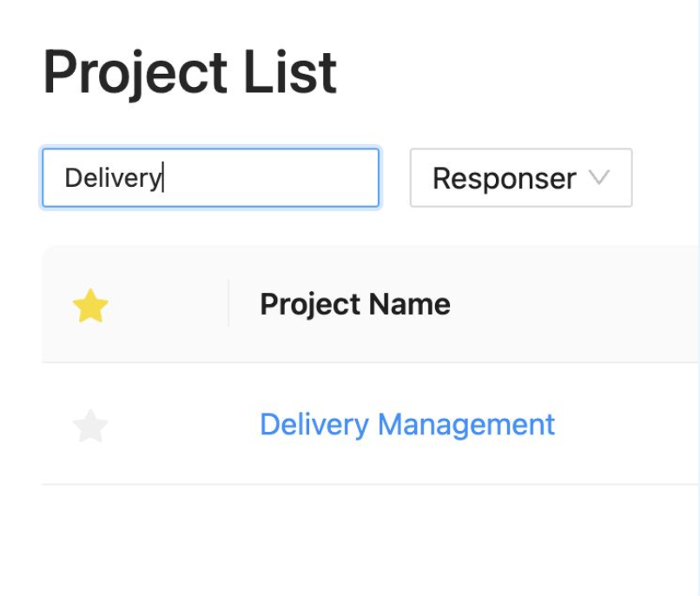Open the Responser dropdown
Image resolution: width=700 pixels, height=596 pixels.
tap(520, 178)
